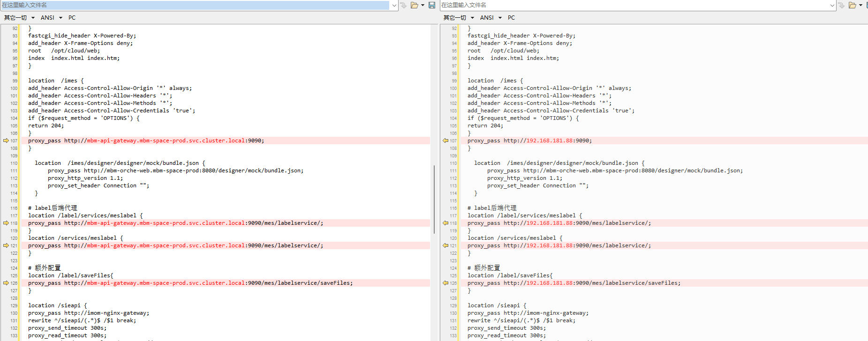This screenshot has width=868, height=341.
Task: Click left pane 'proxy_http_version 1.1;' line
Action: point(85,178)
